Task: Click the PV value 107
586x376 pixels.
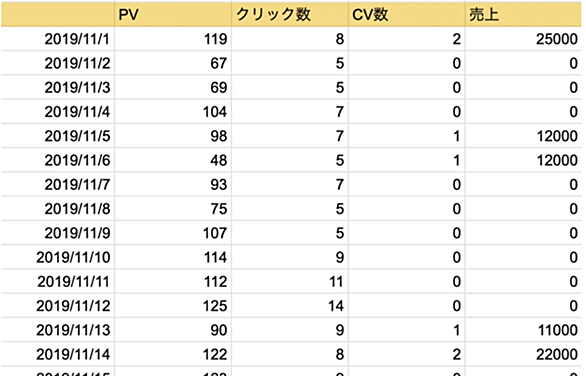Action: 173,233
